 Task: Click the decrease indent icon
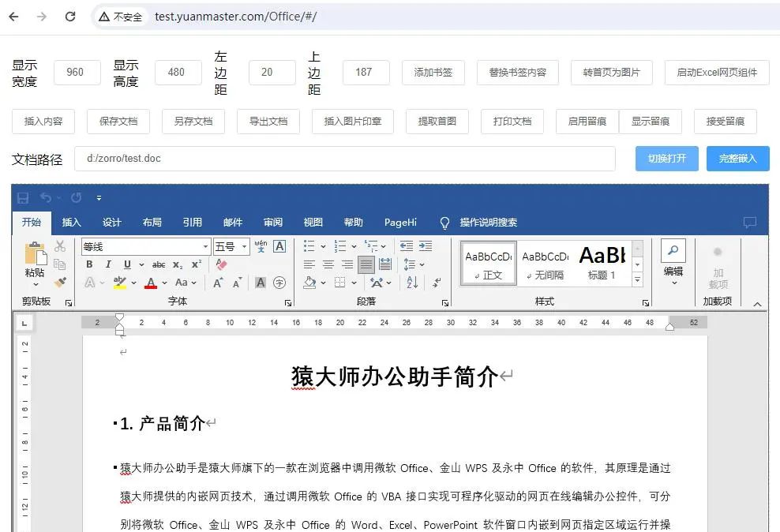pyautogui.click(x=407, y=246)
